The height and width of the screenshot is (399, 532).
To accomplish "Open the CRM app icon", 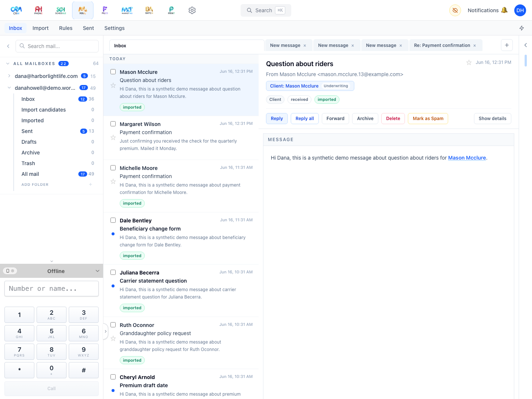I will [x=16, y=10].
